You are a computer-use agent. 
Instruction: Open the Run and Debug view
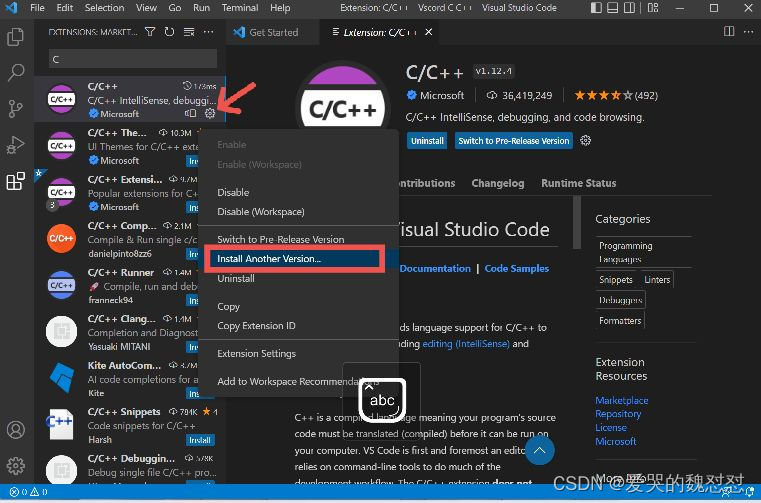(16, 145)
